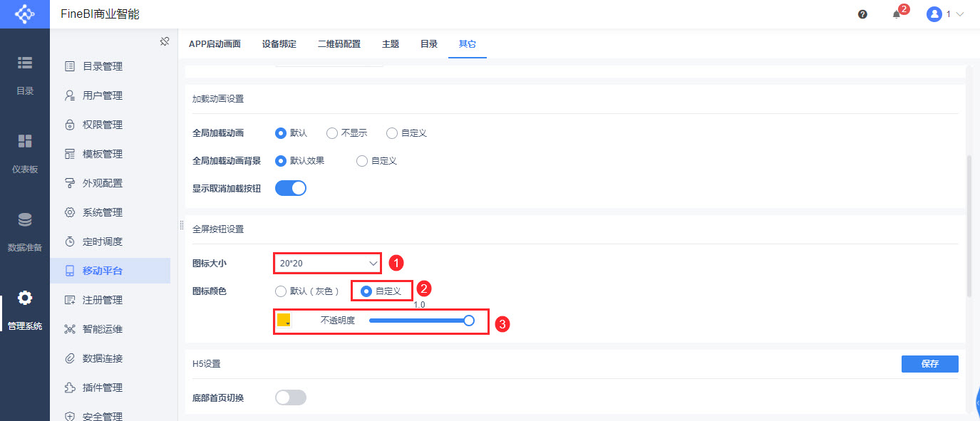
Task: Enable the 底部首页切换 switch
Action: 291,397
